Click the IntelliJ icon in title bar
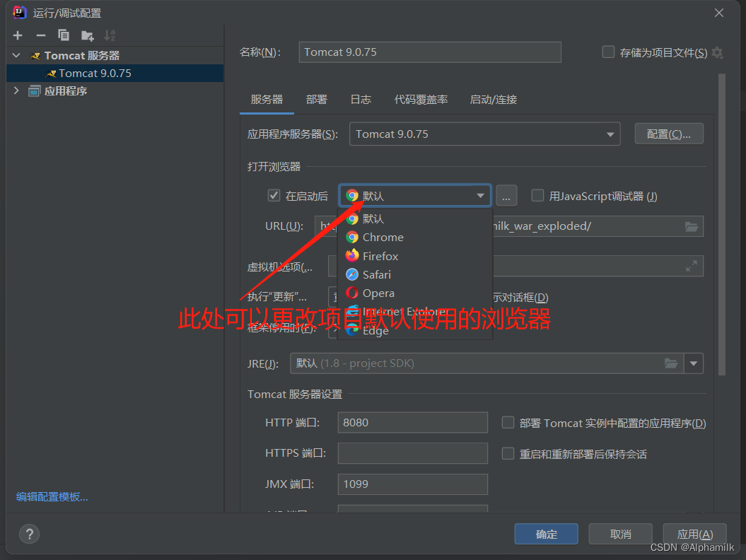The image size is (746, 560). coord(20,12)
